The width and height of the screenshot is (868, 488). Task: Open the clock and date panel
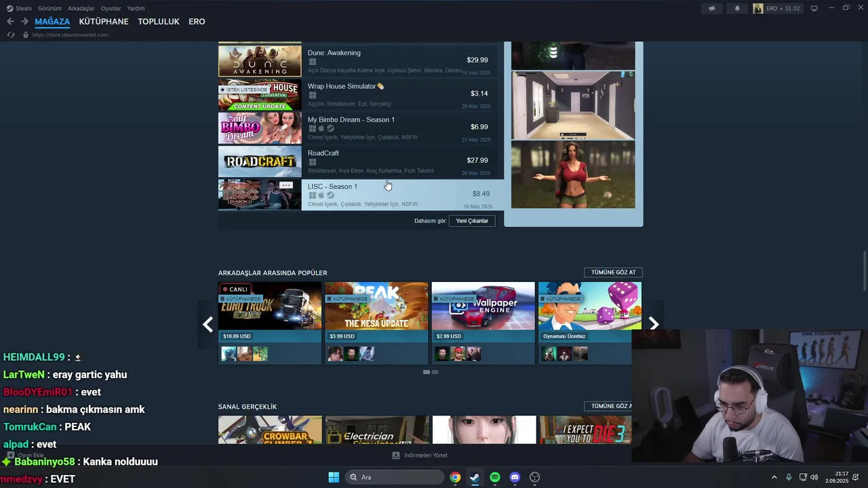pos(837,477)
